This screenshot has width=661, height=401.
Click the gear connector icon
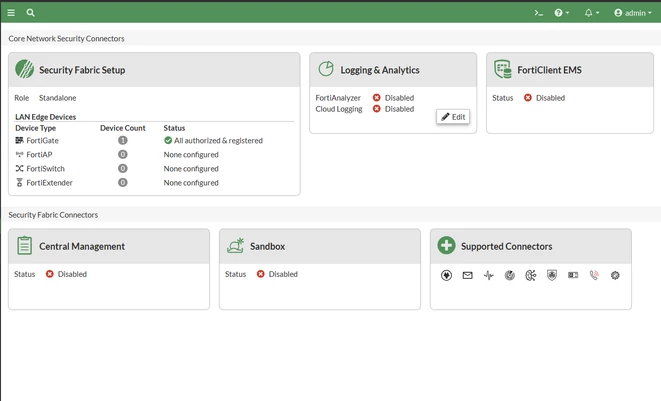pos(615,275)
